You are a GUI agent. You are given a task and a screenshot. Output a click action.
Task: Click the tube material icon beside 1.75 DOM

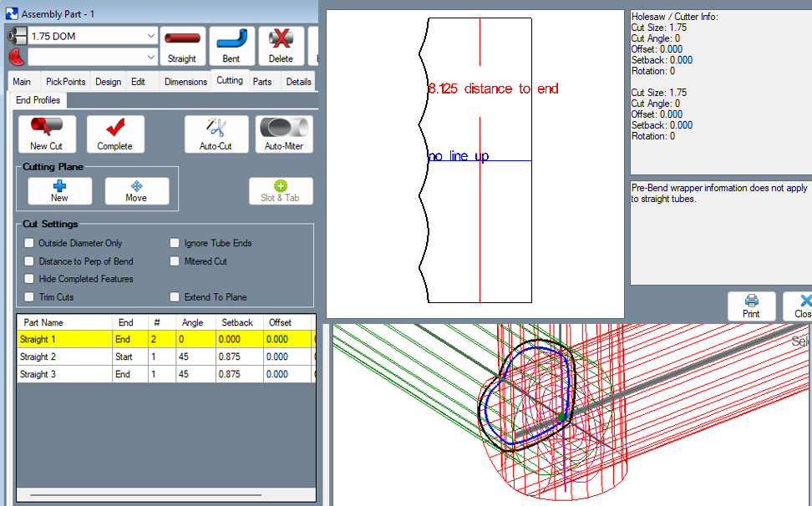pyautogui.click(x=17, y=36)
